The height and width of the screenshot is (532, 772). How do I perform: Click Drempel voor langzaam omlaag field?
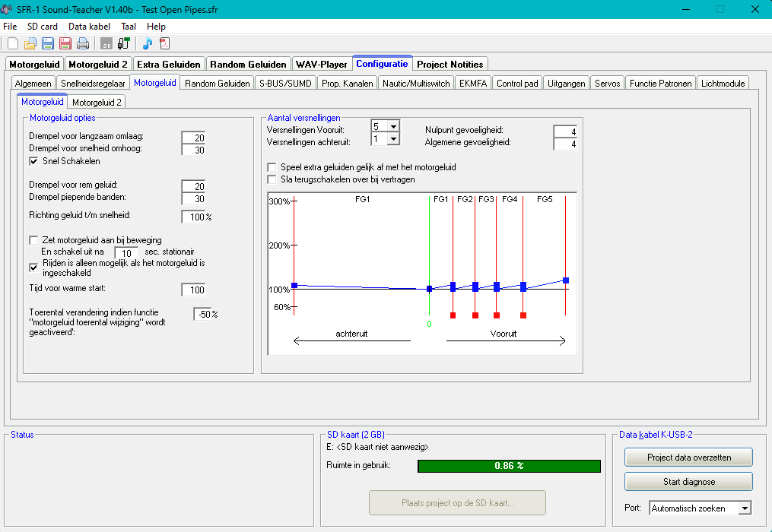(x=193, y=138)
